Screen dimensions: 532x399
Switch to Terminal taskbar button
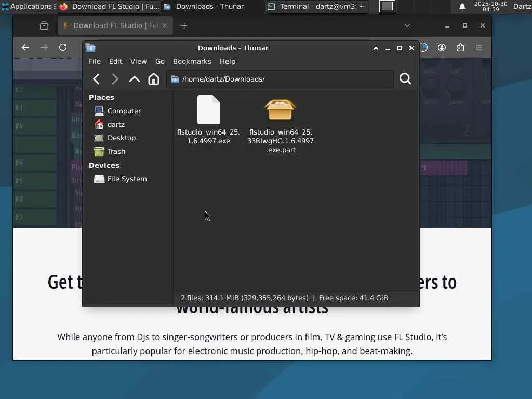click(x=316, y=6)
